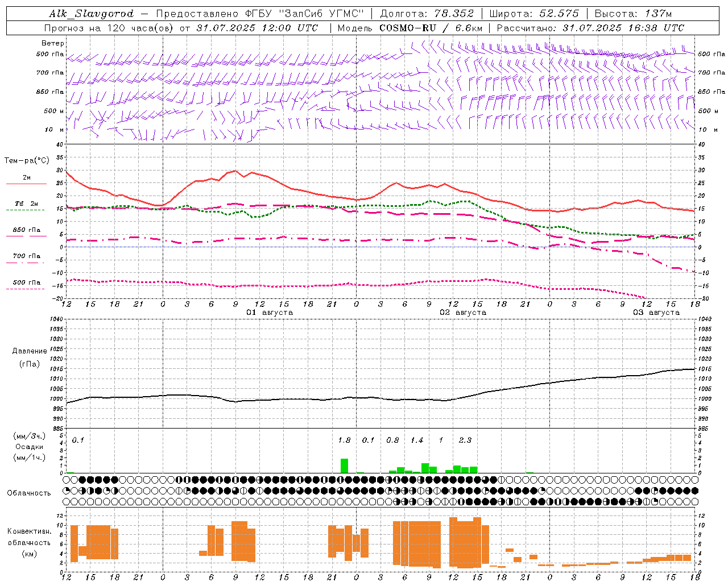Click the date label 03 августа
This screenshot has width=728, height=582.
(x=656, y=313)
